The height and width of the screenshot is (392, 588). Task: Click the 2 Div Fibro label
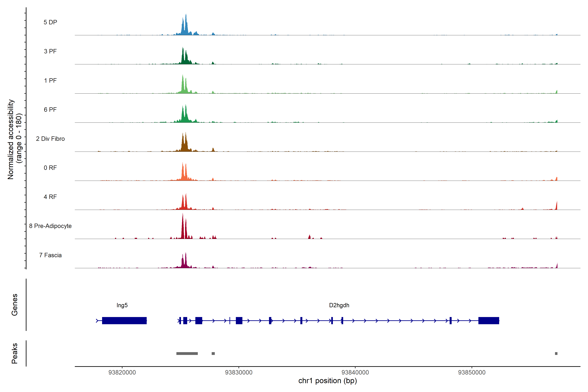point(50,139)
